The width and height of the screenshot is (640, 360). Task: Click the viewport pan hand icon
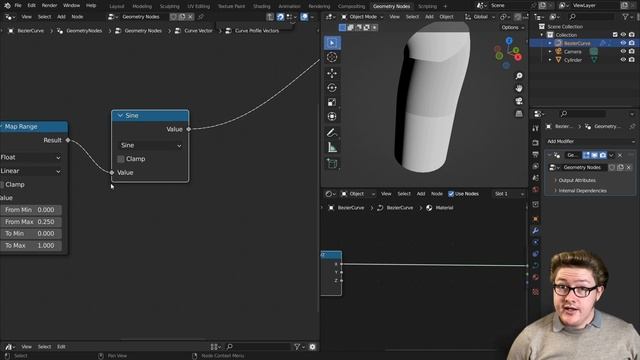(x=519, y=88)
